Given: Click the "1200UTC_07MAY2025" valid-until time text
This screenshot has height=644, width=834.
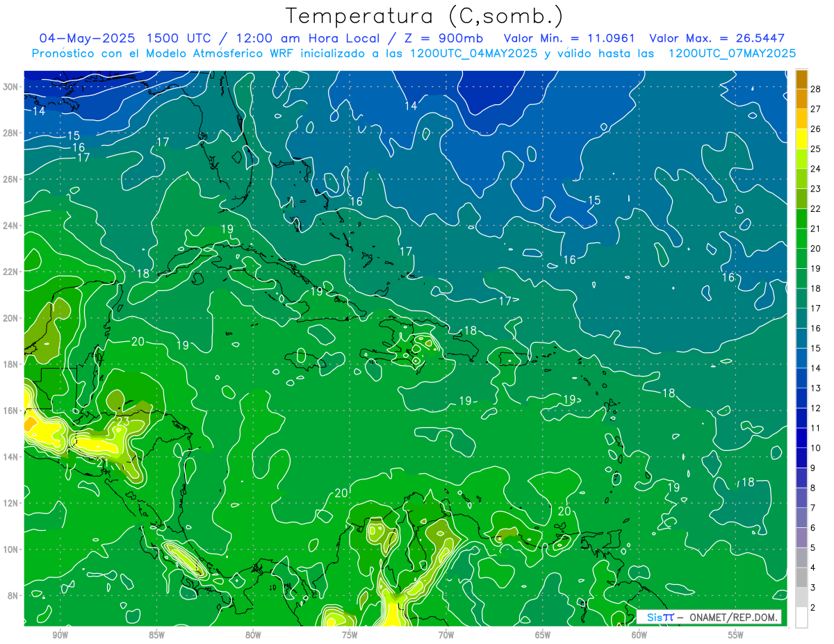Looking at the screenshot, I should 732,53.
